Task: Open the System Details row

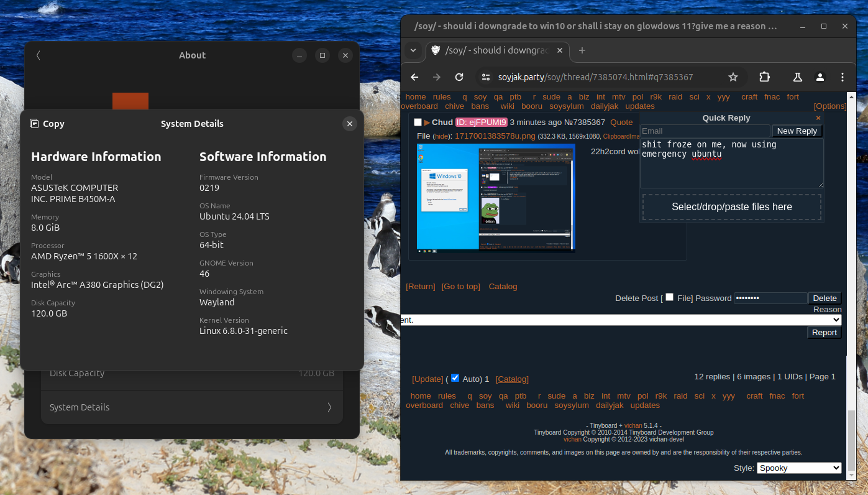Action: coord(191,407)
